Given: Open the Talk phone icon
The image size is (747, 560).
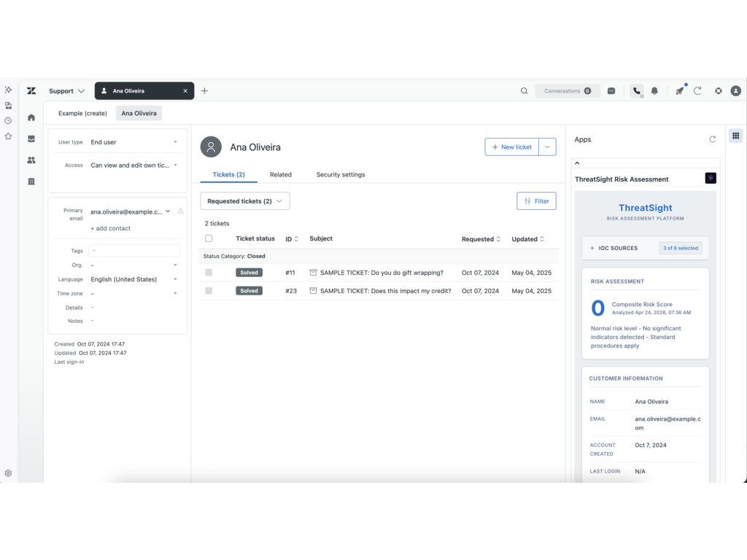Looking at the screenshot, I should [x=636, y=91].
